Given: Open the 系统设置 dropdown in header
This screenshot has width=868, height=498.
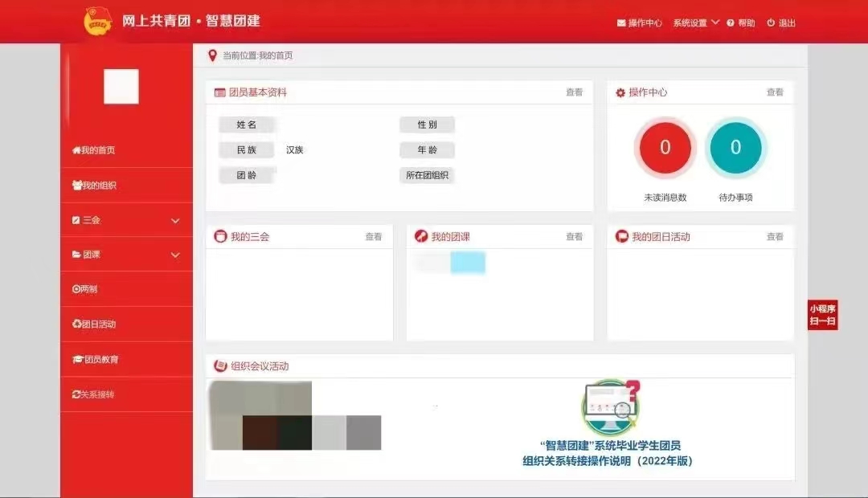Looking at the screenshot, I should point(695,22).
